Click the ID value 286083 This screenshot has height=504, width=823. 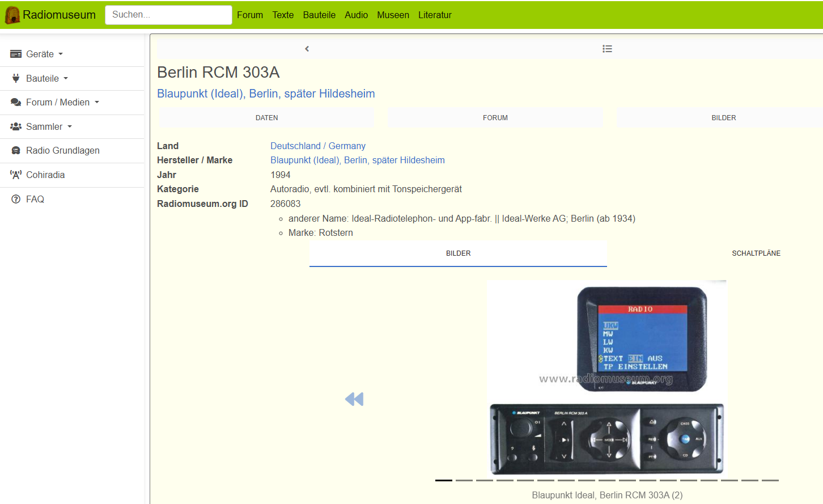[x=286, y=204]
